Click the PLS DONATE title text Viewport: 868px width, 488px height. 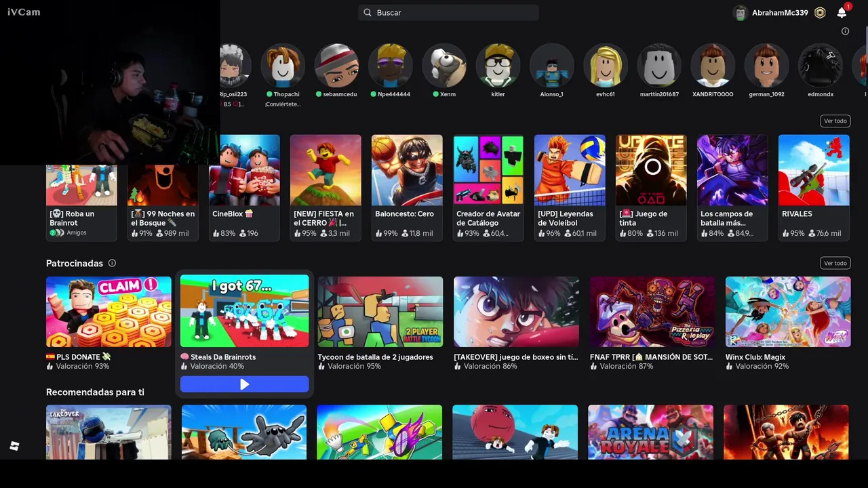(78, 357)
